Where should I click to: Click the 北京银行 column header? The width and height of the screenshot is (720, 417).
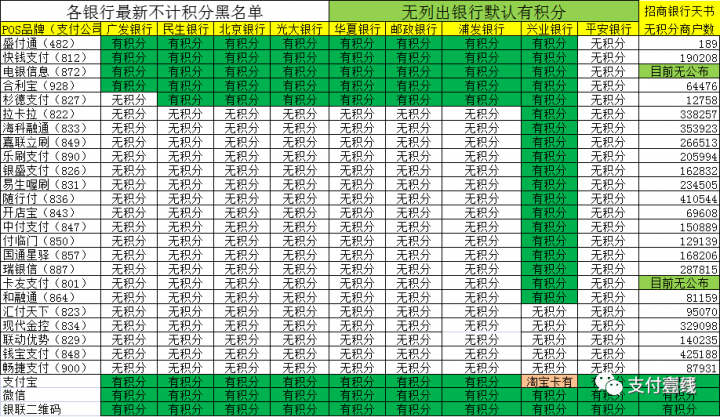[242, 29]
